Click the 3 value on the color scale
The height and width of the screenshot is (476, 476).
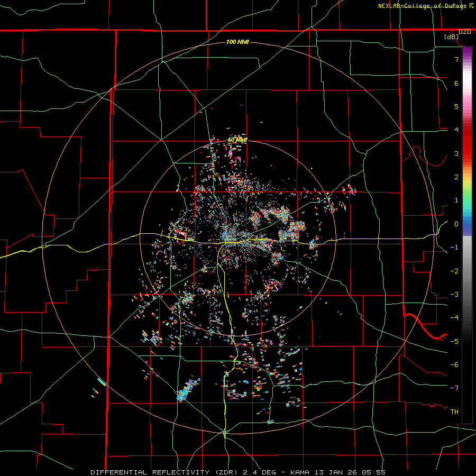click(x=456, y=153)
